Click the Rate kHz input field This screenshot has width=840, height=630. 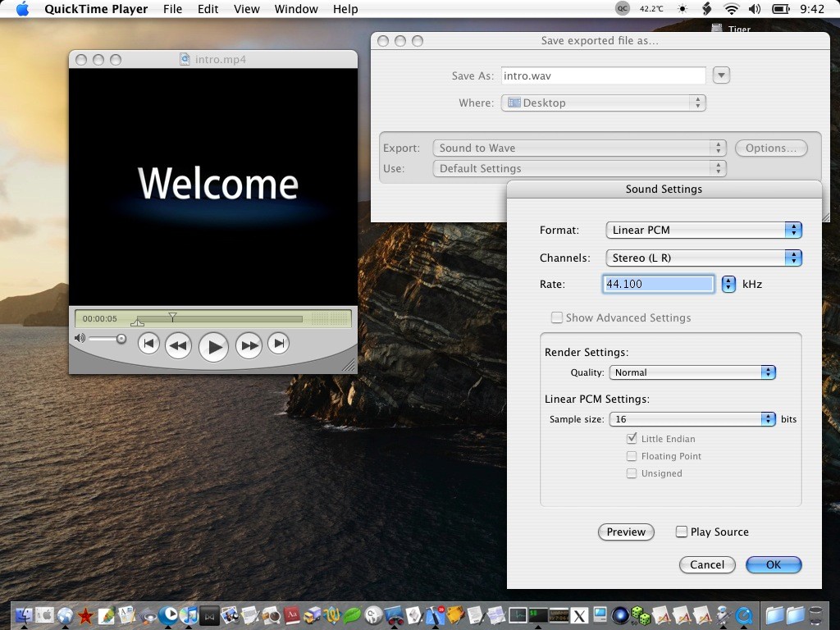coord(658,284)
